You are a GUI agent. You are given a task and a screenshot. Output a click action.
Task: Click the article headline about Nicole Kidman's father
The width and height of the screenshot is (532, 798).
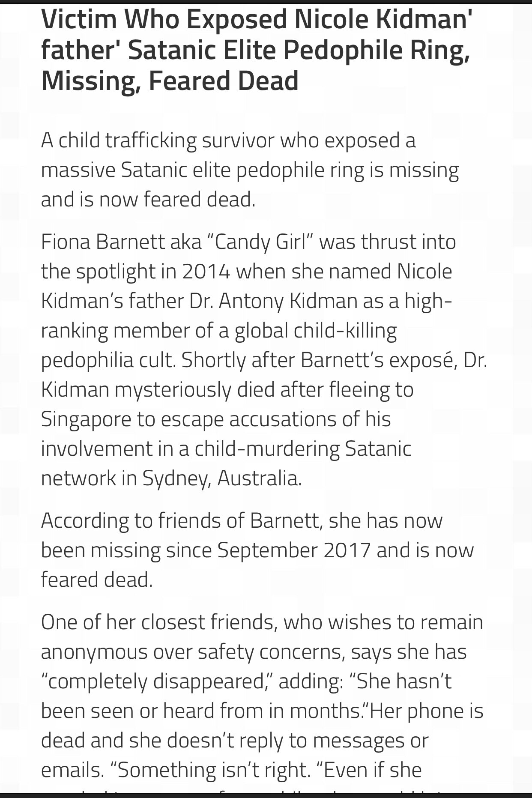(x=256, y=50)
